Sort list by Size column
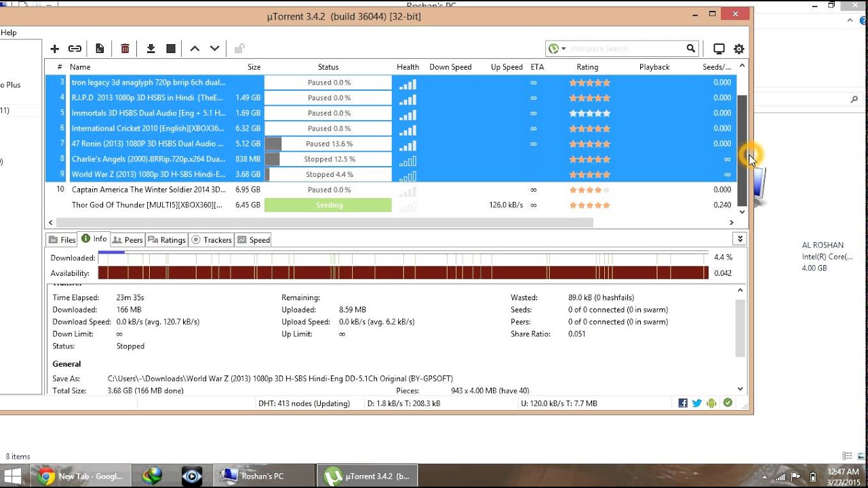The height and width of the screenshot is (488, 868). coord(254,67)
